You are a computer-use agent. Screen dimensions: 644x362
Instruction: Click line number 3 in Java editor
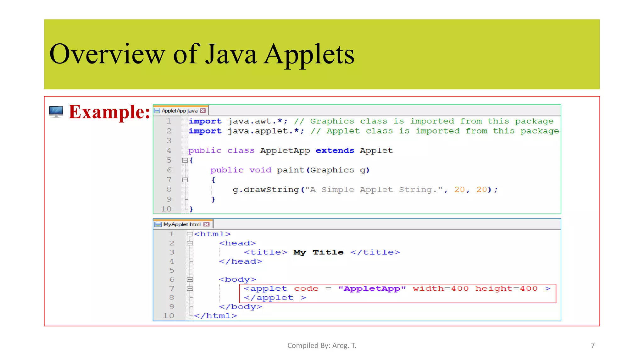169,141
